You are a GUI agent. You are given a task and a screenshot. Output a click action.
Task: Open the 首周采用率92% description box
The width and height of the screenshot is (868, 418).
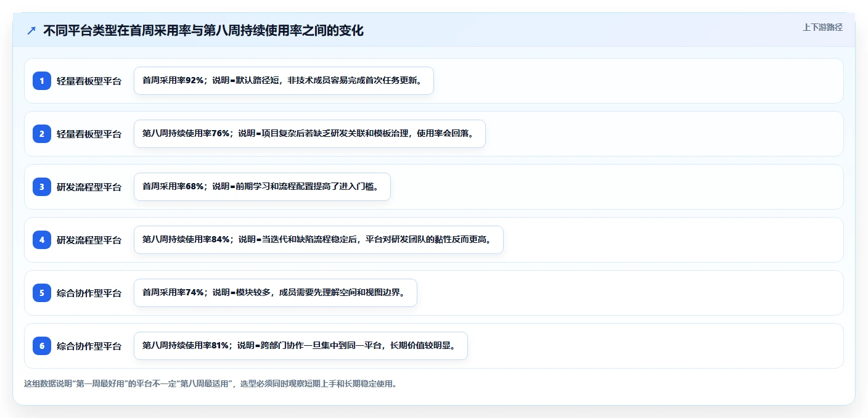point(284,81)
